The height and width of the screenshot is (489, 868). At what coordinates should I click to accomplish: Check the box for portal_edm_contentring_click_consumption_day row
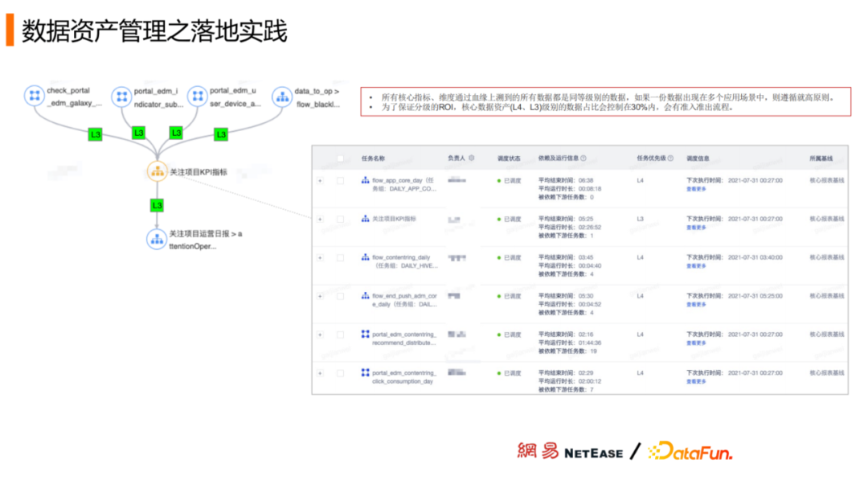click(341, 373)
